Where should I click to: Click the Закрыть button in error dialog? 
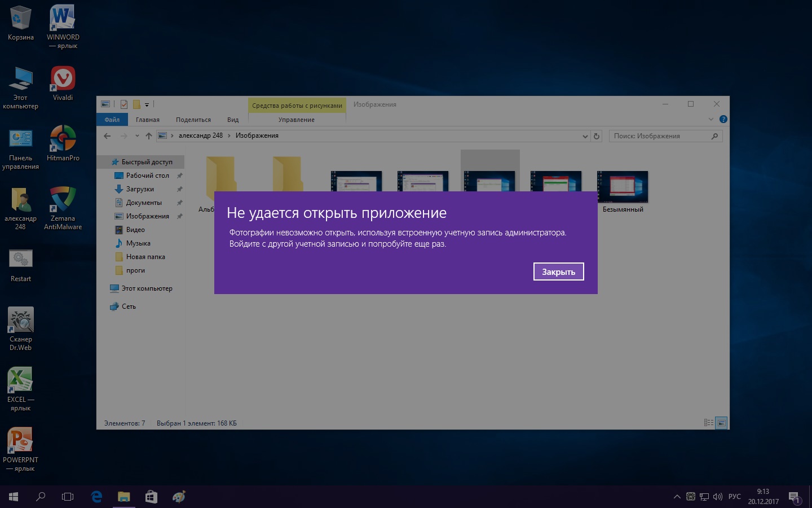558,271
